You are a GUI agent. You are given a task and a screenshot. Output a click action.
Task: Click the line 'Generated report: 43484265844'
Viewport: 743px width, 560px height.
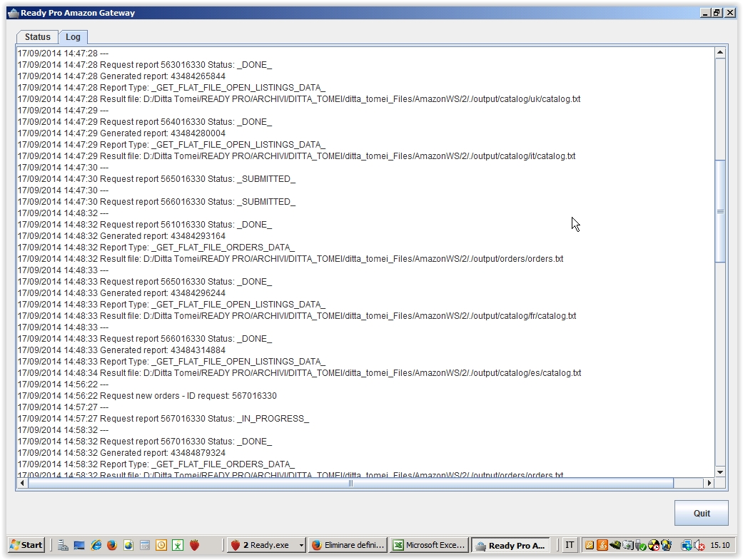[122, 76]
